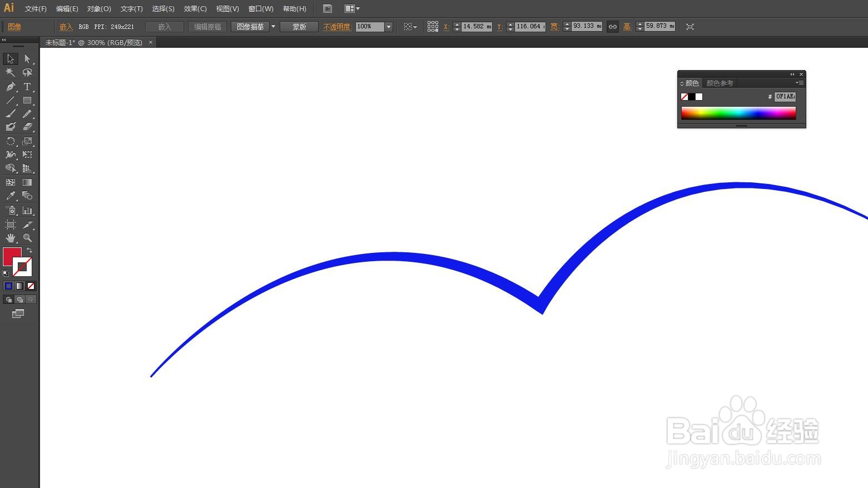
Task: Pick reference point in the 9-point grid
Action: [433, 27]
